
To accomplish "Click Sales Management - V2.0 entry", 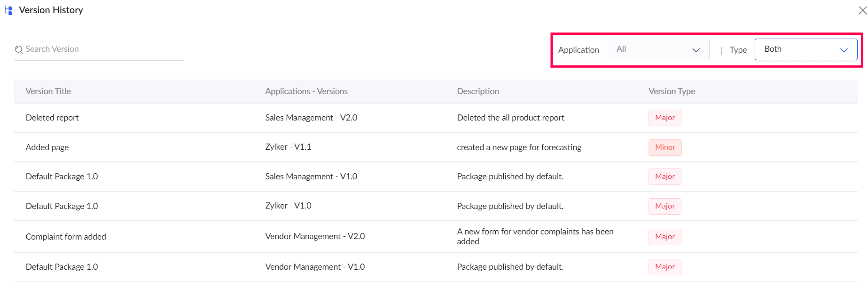I will click(x=311, y=118).
